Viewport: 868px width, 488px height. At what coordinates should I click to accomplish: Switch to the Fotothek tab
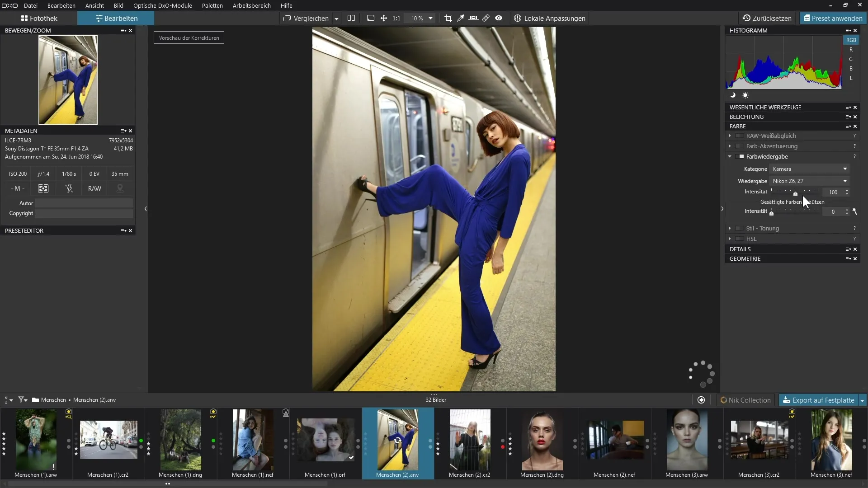[x=39, y=18]
